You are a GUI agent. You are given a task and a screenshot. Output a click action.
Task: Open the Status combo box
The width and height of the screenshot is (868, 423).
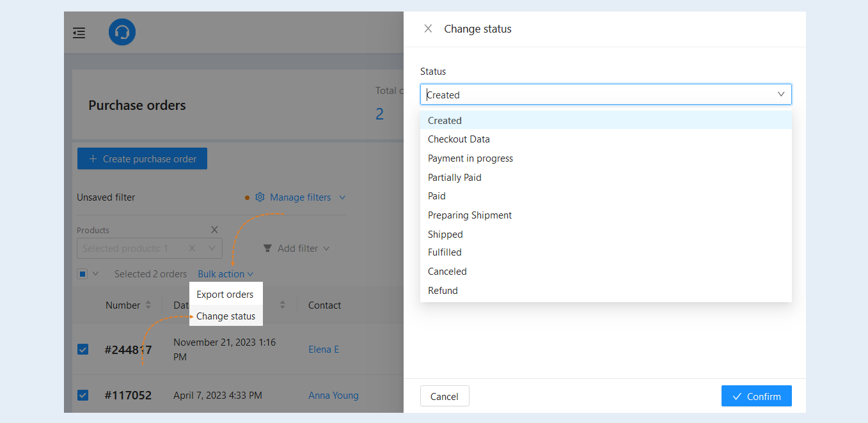606,95
